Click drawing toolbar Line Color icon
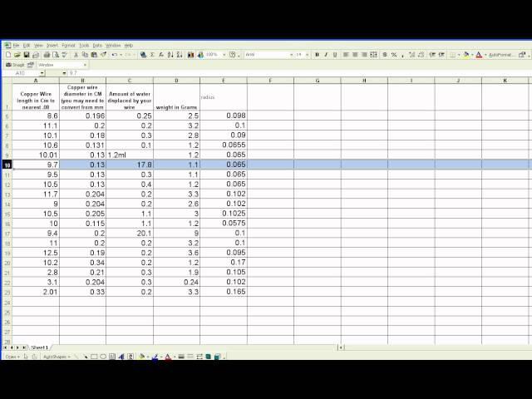The image size is (532, 399). coord(155,357)
